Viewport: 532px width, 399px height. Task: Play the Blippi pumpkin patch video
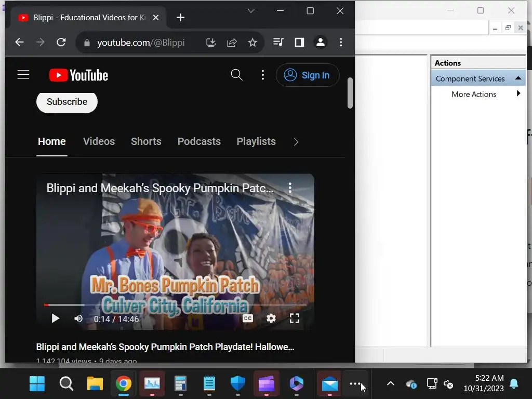coord(55,318)
